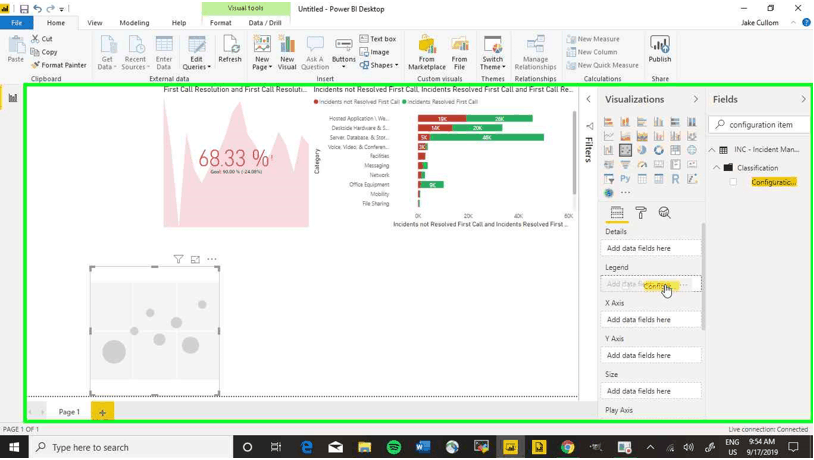Add a new page with plus button
814x460 pixels.
[102, 412]
